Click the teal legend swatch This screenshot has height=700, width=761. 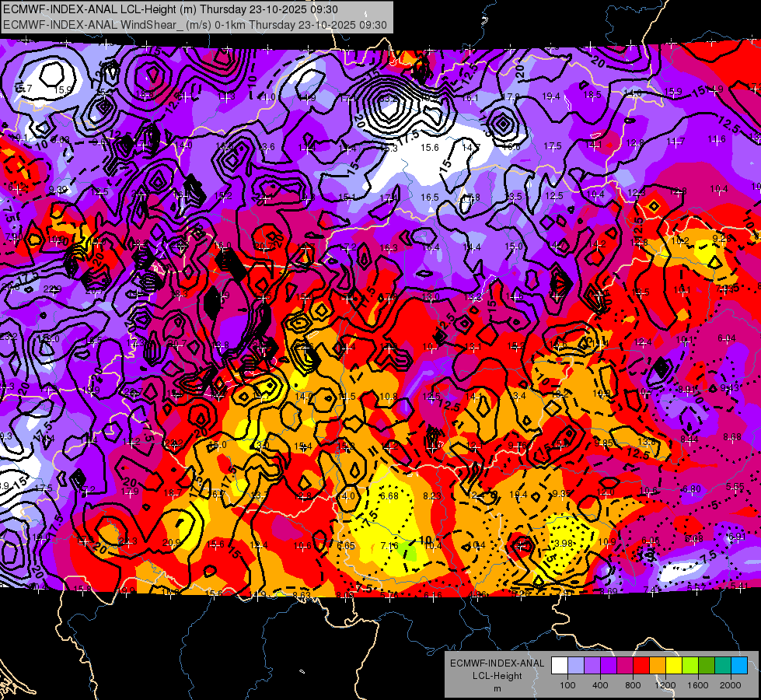pos(723,666)
